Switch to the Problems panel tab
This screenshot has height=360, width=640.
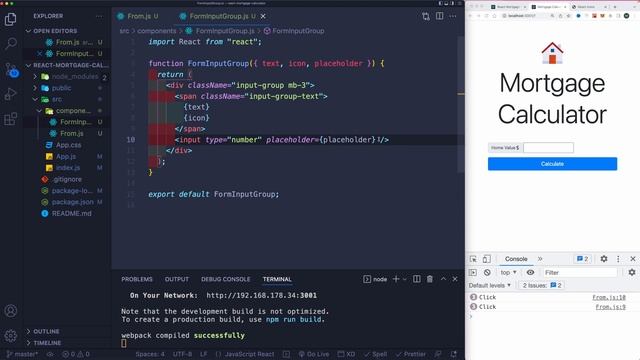coord(137,279)
